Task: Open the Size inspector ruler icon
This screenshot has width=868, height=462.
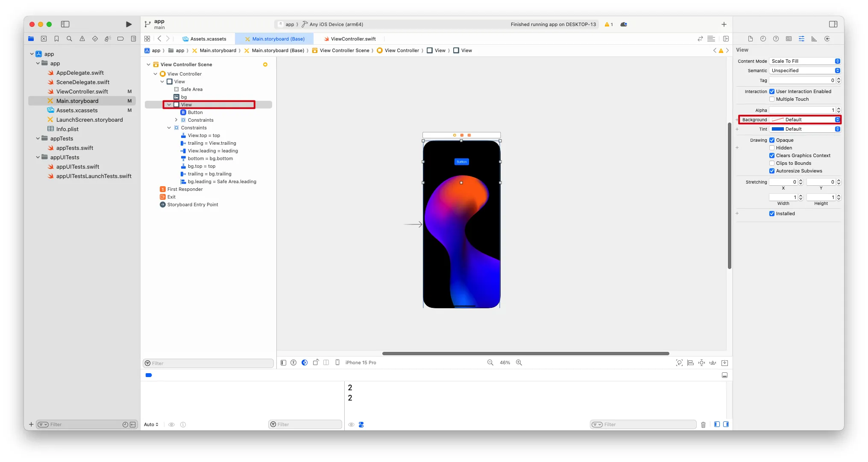Action: pyautogui.click(x=814, y=39)
